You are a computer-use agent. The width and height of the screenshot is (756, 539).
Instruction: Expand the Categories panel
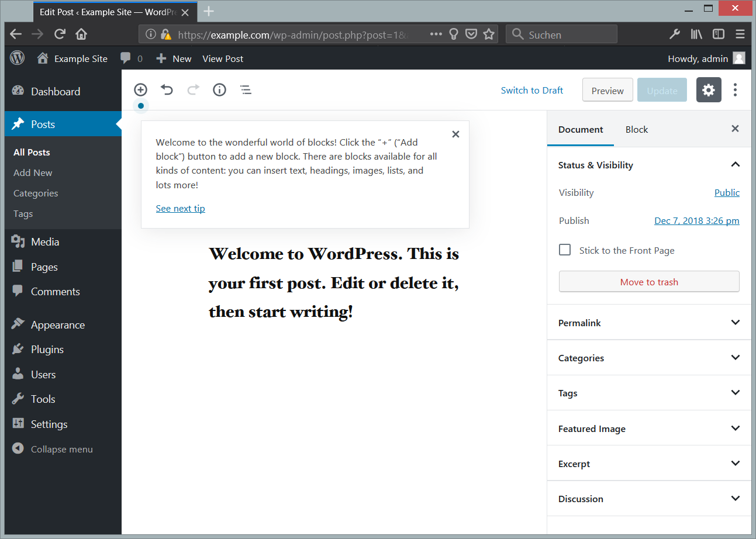735,358
